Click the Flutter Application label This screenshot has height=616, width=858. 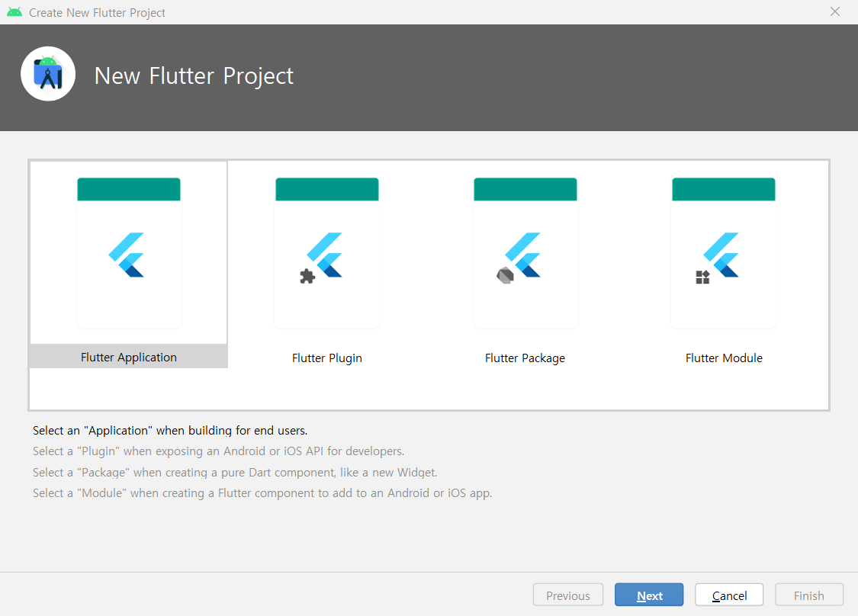click(129, 358)
